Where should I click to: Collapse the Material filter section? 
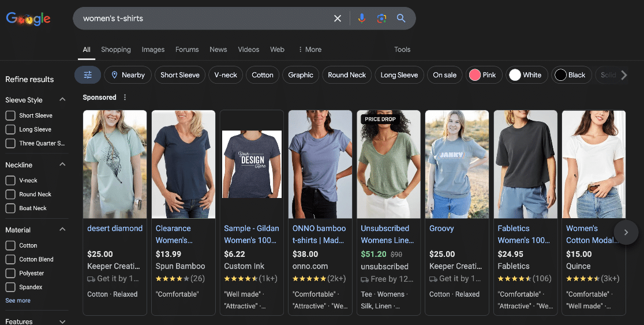point(62,230)
